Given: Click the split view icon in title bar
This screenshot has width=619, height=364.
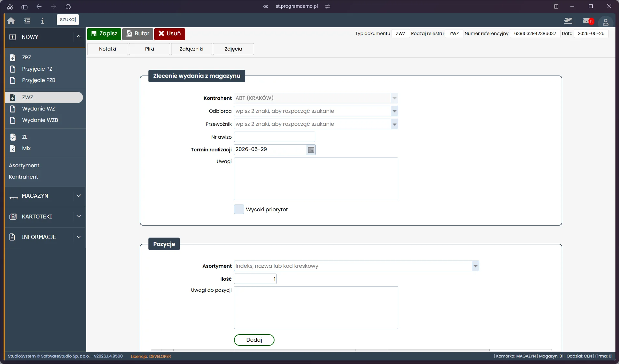Looking at the screenshot, I should (556, 6).
